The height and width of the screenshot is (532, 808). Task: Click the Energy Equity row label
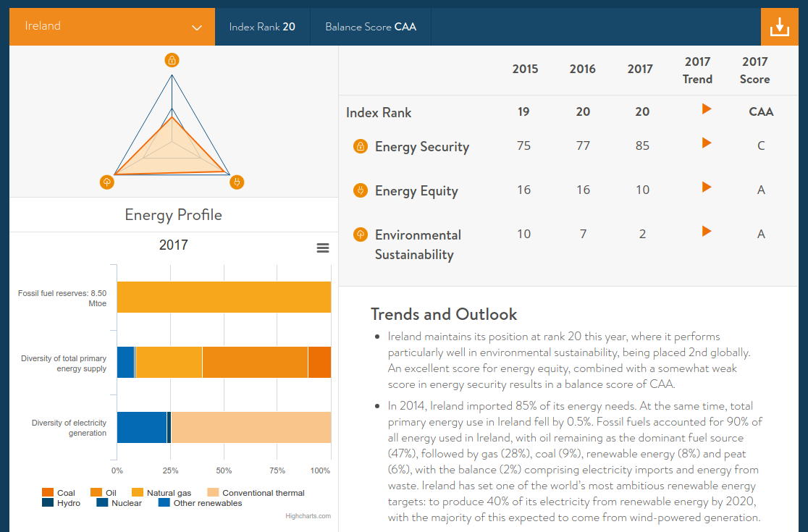pos(416,191)
